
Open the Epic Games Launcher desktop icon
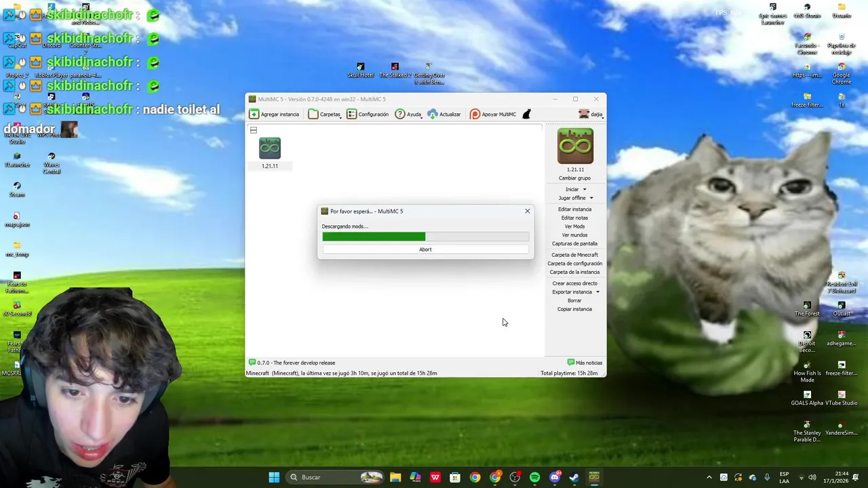(x=772, y=14)
